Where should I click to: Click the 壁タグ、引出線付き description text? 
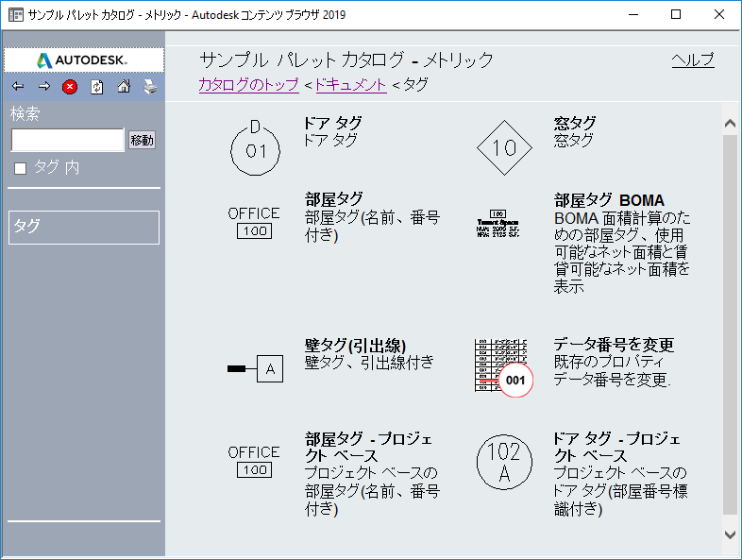[369, 363]
